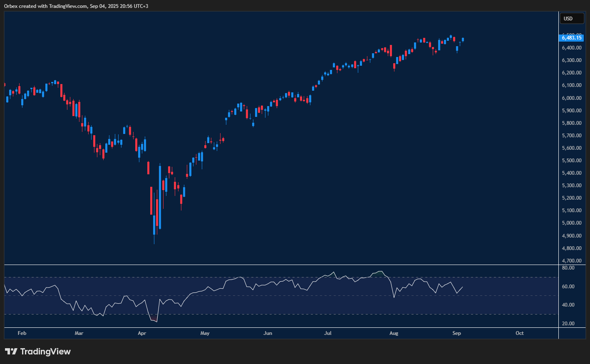This screenshot has height=364, width=590.
Task: Select the RSI line at its July peak
Action: [x=333, y=272]
